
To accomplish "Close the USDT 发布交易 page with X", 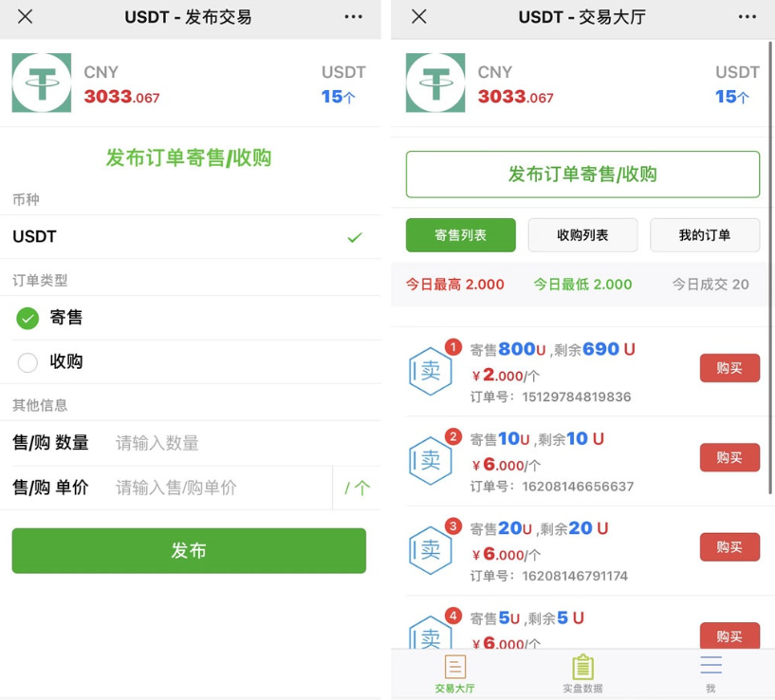I will pyautogui.click(x=26, y=17).
